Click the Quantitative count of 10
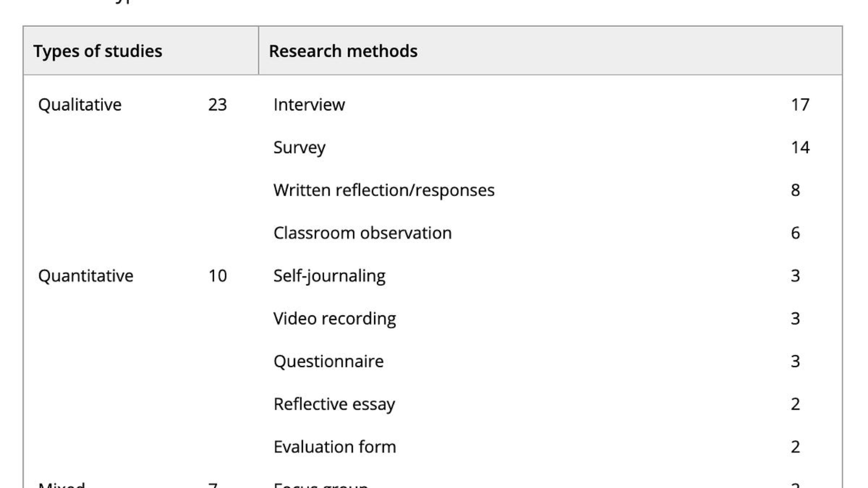Viewport: 868px width, 488px height. (217, 276)
